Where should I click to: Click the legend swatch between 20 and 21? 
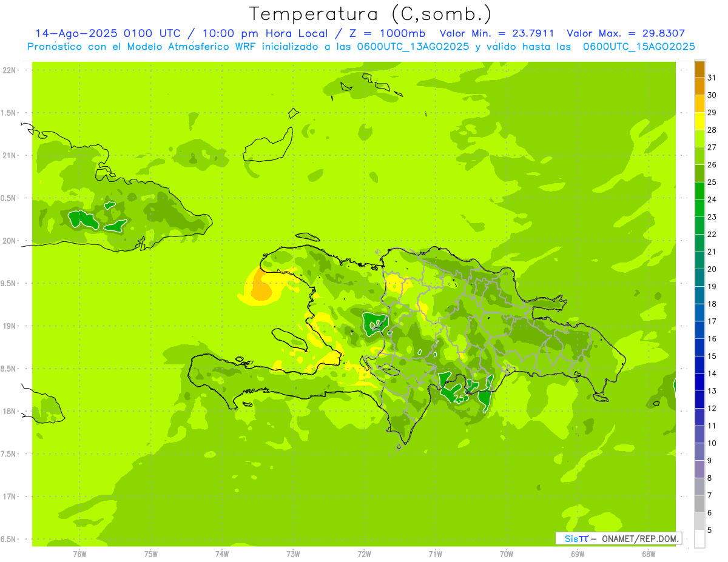tap(699, 260)
